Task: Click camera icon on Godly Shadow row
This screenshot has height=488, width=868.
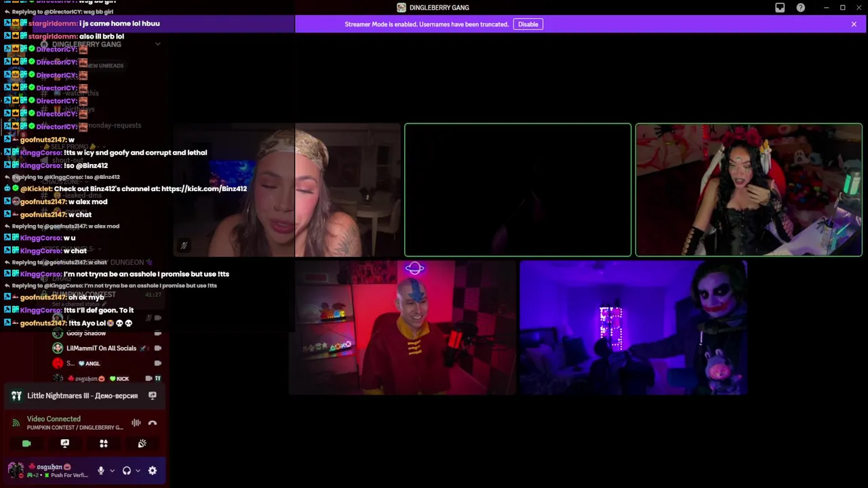Action: [158, 333]
